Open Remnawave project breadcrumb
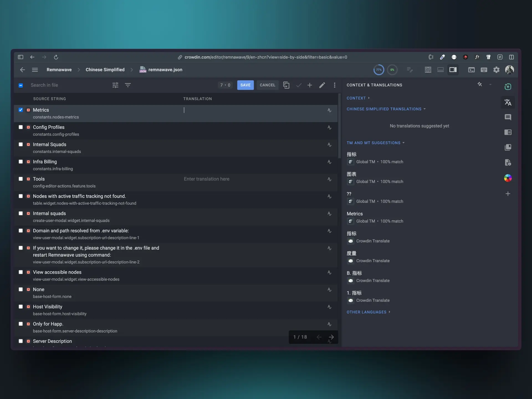 59,70
